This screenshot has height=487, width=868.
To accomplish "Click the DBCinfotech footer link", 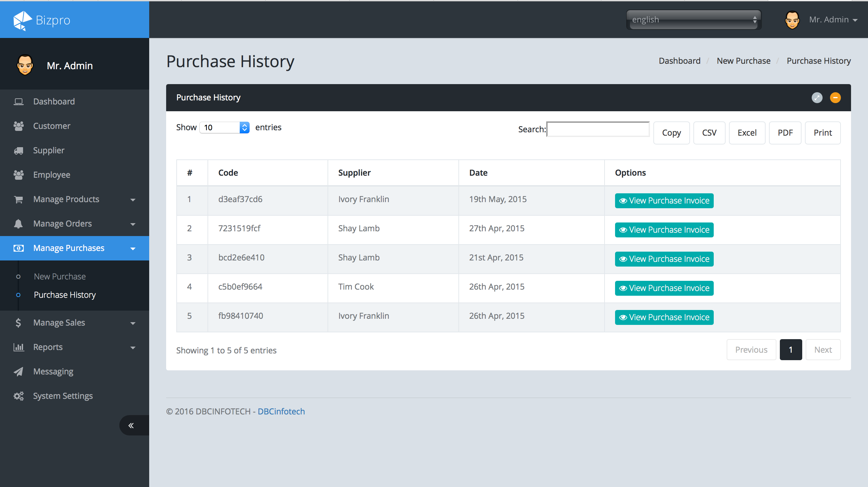I will (281, 411).
